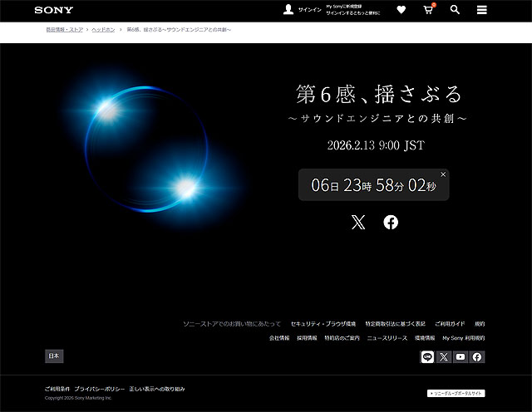Image resolution: width=532 pixels, height=412 pixels.
Task: Open the hamburger menu
Action: pos(482,10)
